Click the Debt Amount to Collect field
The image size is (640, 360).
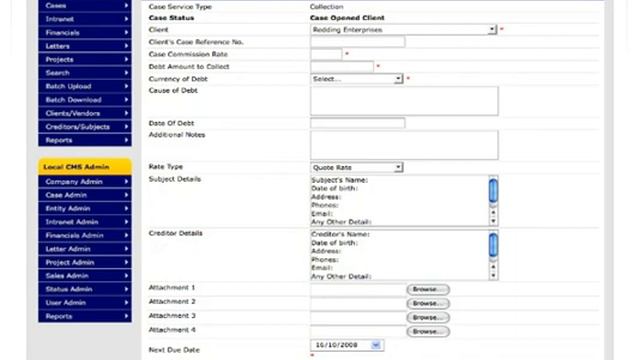(x=342, y=66)
